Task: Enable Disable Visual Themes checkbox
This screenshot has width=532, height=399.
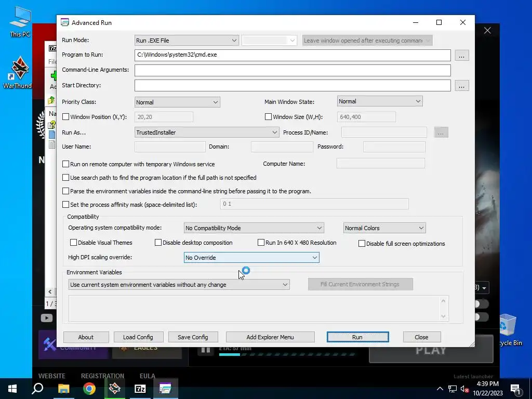Action: (x=74, y=243)
